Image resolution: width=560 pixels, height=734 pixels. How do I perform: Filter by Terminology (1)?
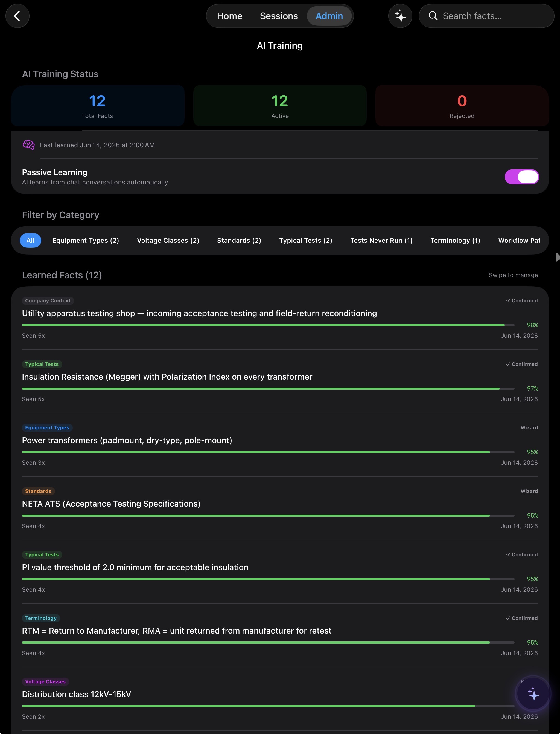(x=455, y=240)
